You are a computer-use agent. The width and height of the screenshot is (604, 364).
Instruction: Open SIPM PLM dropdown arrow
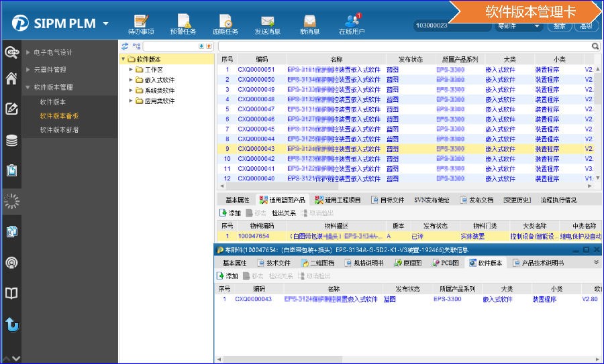coord(106,24)
